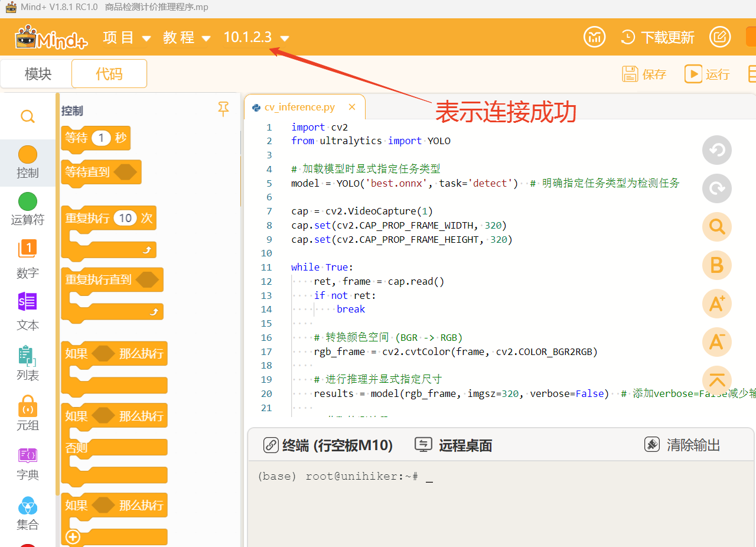Click the 运行 run button
756x547 pixels.
click(x=707, y=74)
